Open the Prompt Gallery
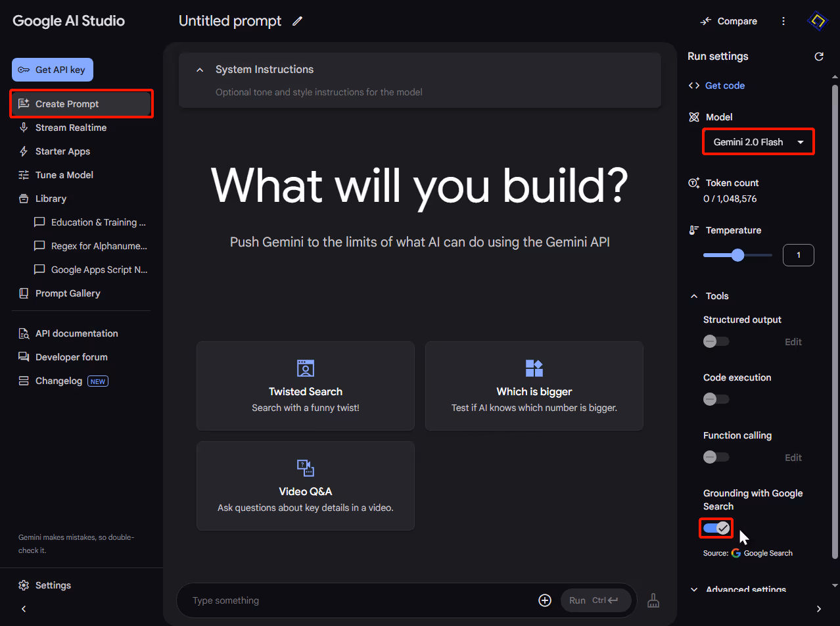 pyautogui.click(x=82, y=293)
